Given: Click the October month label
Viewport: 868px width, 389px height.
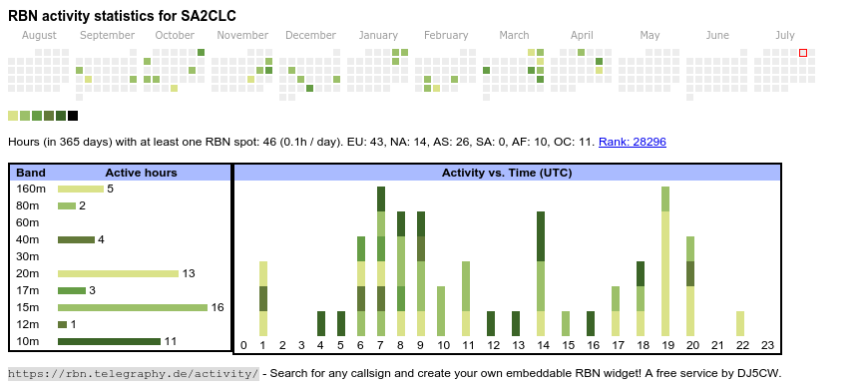Looking at the screenshot, I should [175, 35].
